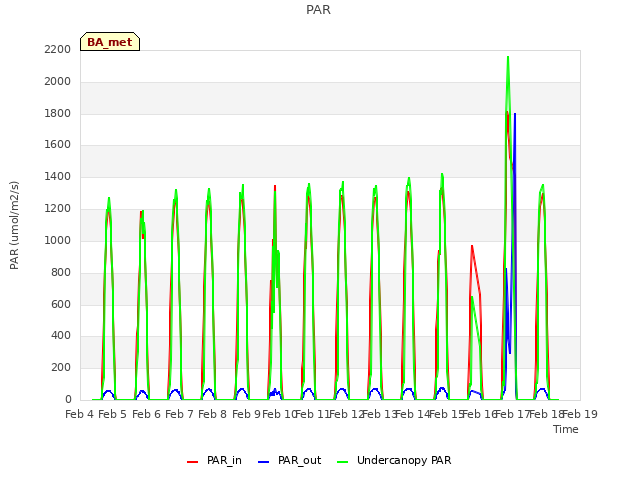The image size is (640, 480).
Task: Click the 1000 y-axis tick label
Action: [58, 240]
